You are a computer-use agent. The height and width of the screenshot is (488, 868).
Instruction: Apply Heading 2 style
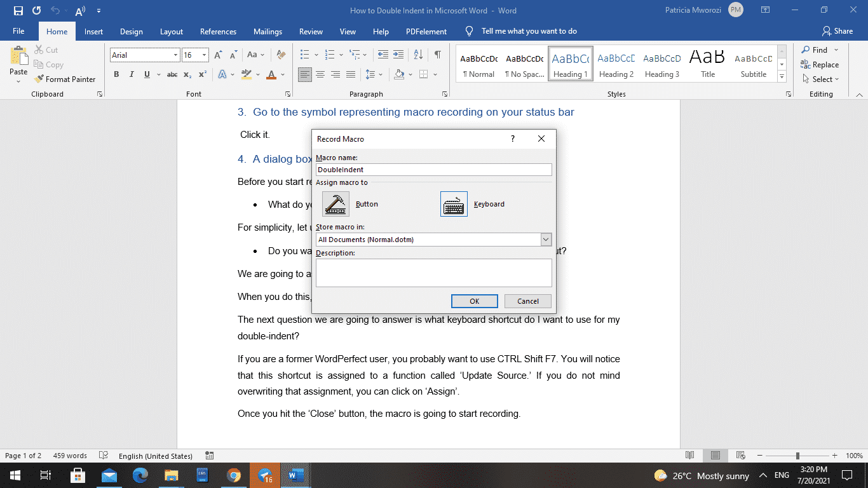(x=616, y=64)
